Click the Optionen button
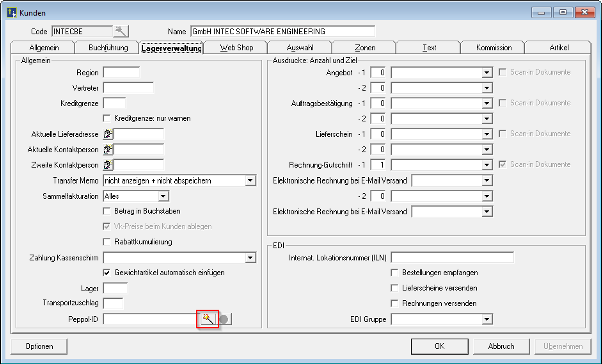This screenshot has width=602, height=364. [x=39, y=346]
